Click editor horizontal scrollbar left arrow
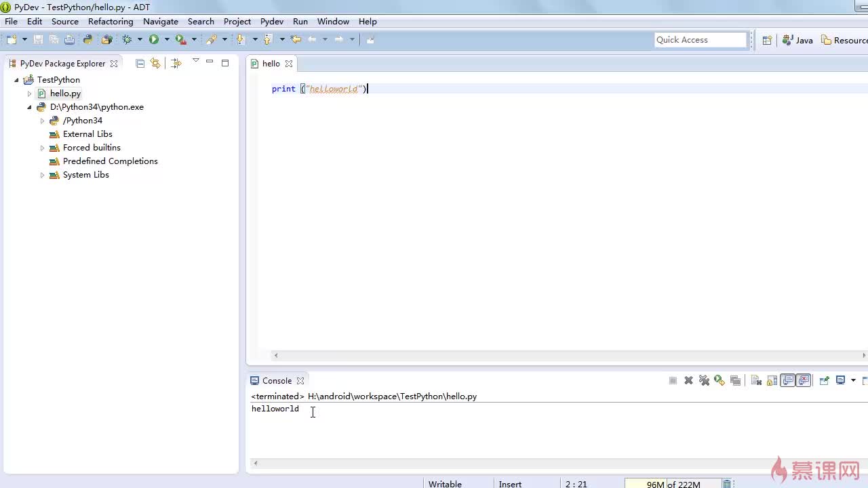Image resolution: width=868 pixels, height=488 pixels. click(276, 355)
